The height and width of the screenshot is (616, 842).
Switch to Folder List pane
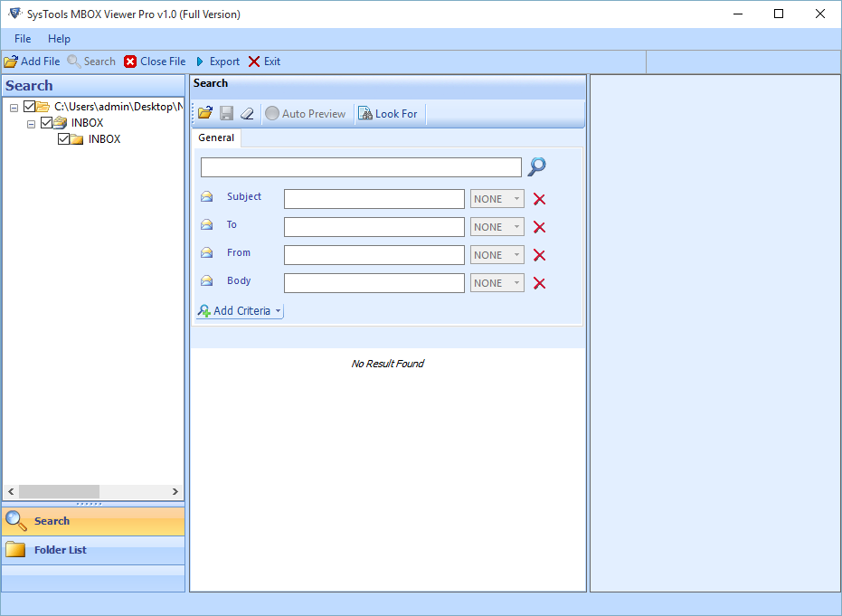point(93,550)
